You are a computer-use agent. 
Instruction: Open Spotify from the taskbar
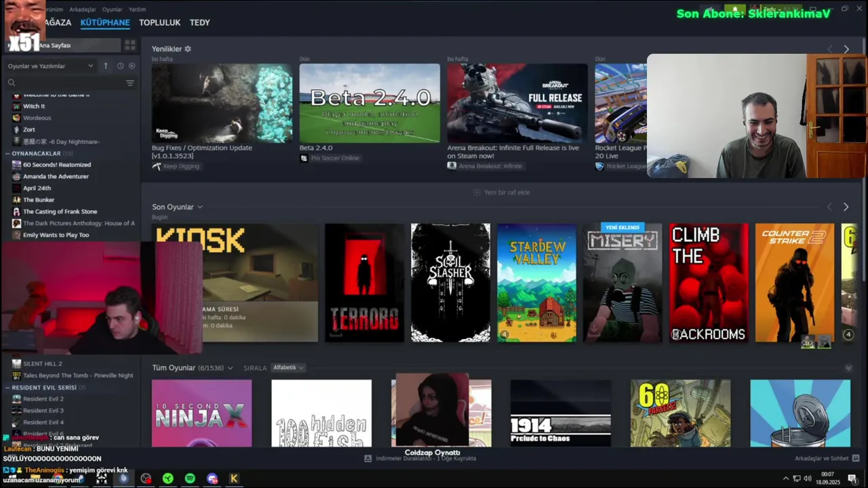[190, 479]
